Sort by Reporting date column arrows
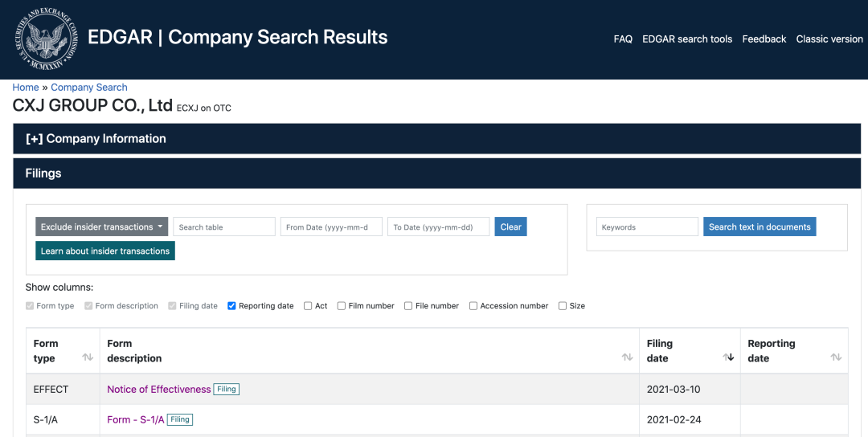The width and height of the screenshot is (868, 437). point(836,357)
